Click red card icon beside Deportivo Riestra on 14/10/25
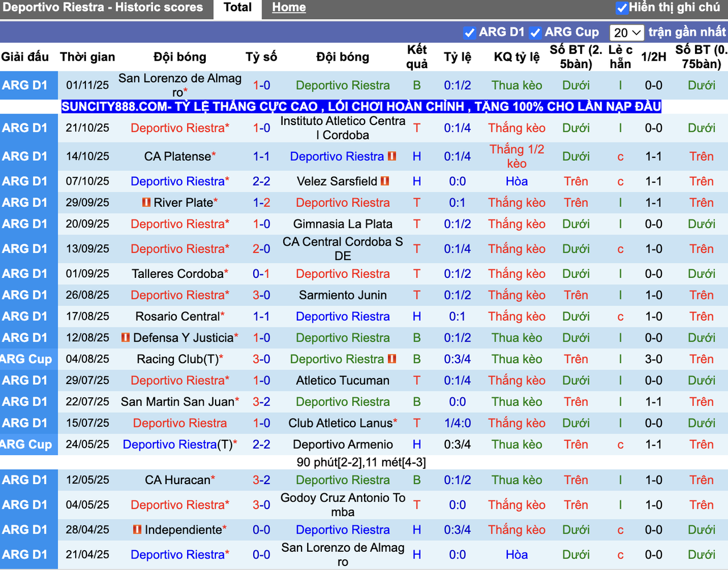Screen dimensions: 728x570 (x=392, y=156)
